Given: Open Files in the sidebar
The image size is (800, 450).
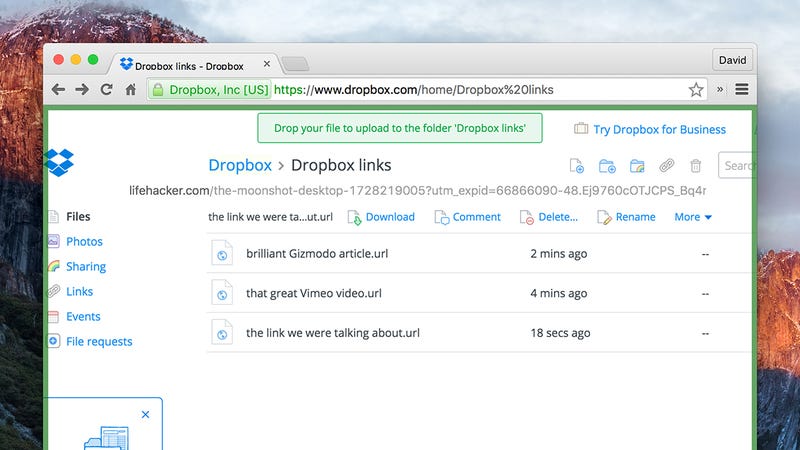Looking at the screenshot, I should (78, 216).
